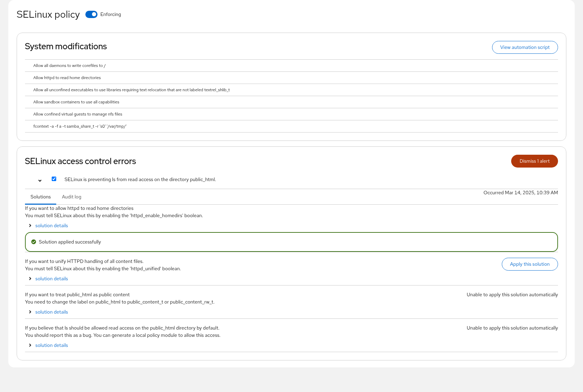Click View automation script button

(525, 47)
